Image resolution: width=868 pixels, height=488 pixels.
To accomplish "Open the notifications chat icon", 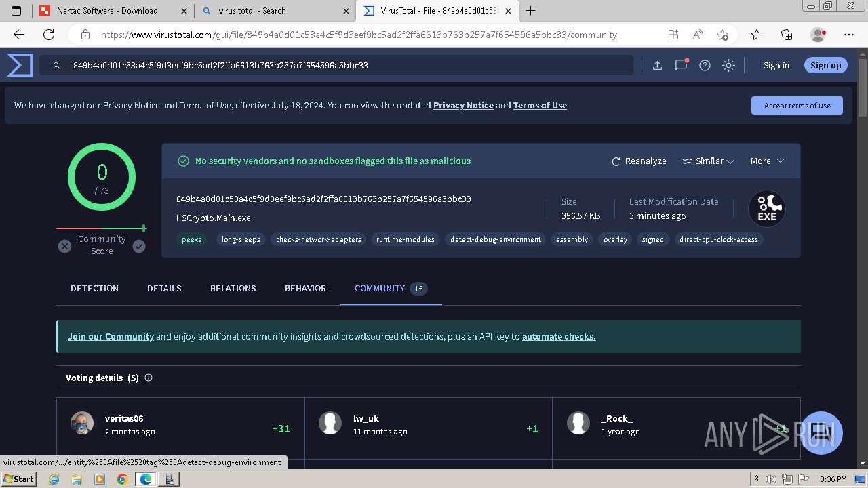I will click(x=681, y=65).
